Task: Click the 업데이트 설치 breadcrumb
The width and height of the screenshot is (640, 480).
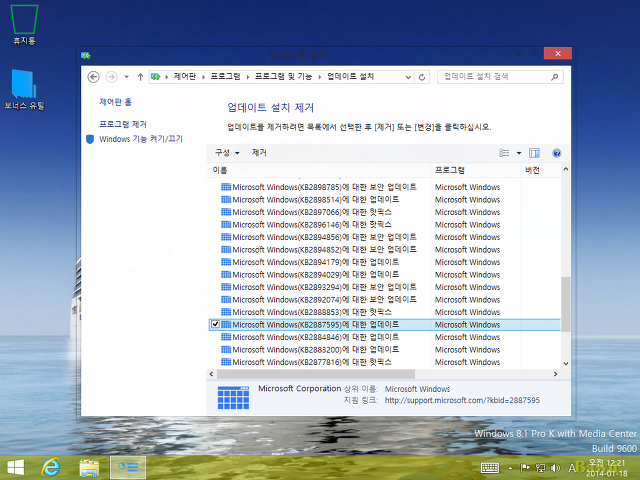Action: click(x=350, y=76)
